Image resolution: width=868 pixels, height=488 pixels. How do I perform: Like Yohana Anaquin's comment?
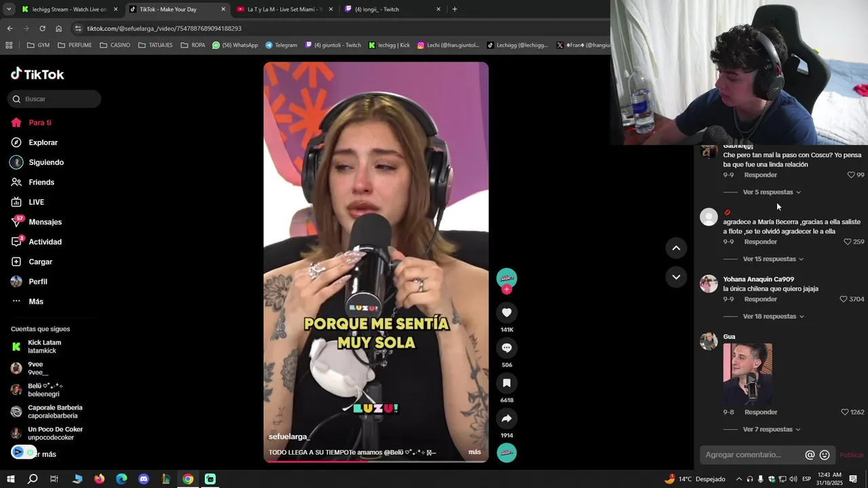[x=844, y=299]
